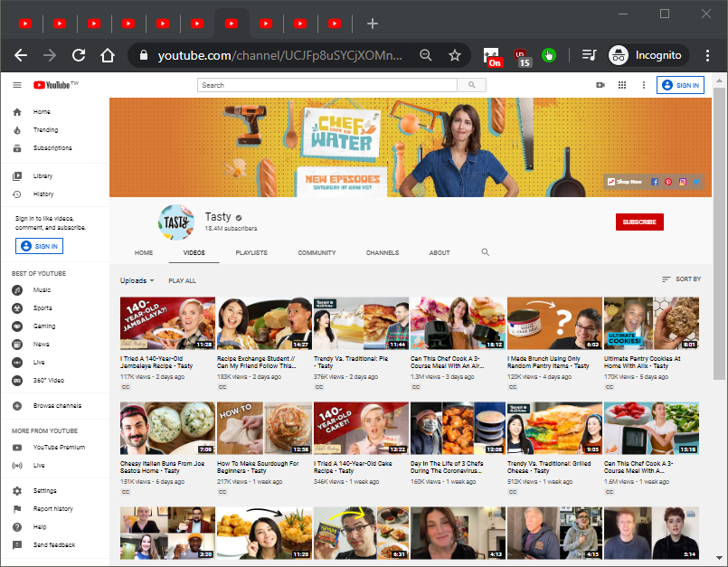Open the media control playlist icon
728x567 pixels.
pos(589,56)
